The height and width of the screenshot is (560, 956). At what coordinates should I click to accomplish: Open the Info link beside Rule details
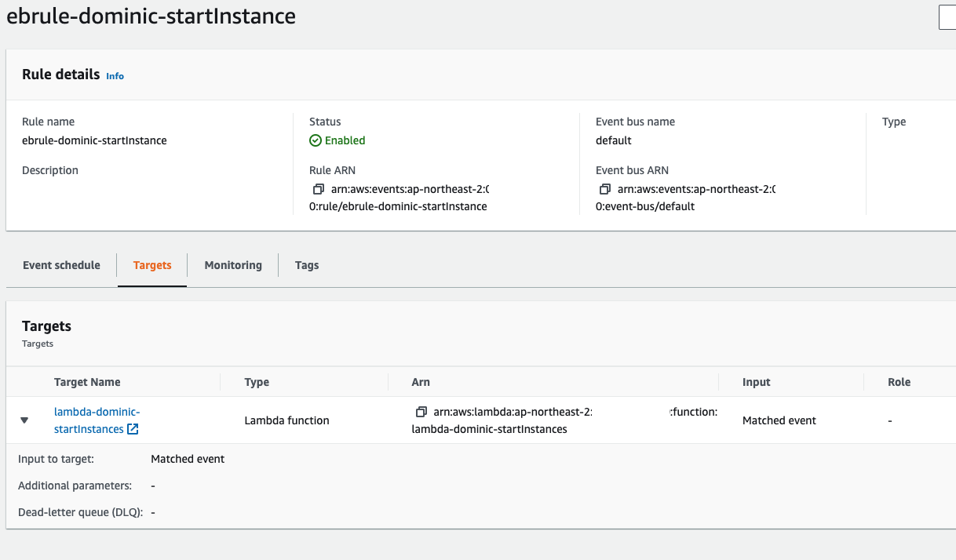[115, 76]
